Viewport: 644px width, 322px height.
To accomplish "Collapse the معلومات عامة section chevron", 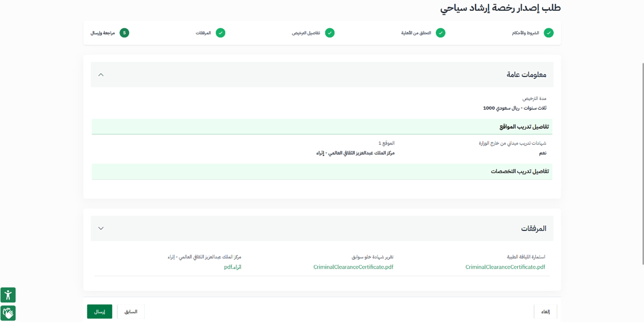I will [101, 75].
